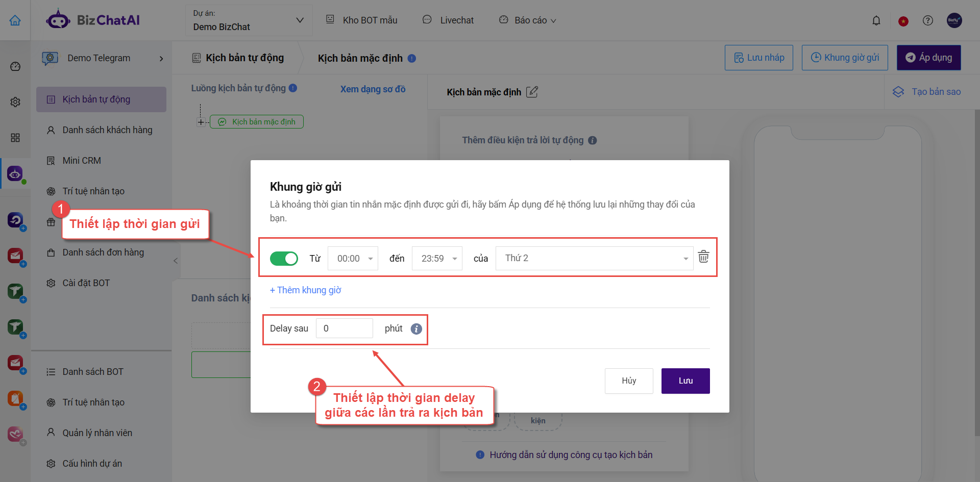Image resolution: width=980 pixels, height=482 pixels.
Task: Show info for Thêm điều kiện trả lời tự động
Action: (592, 140)
